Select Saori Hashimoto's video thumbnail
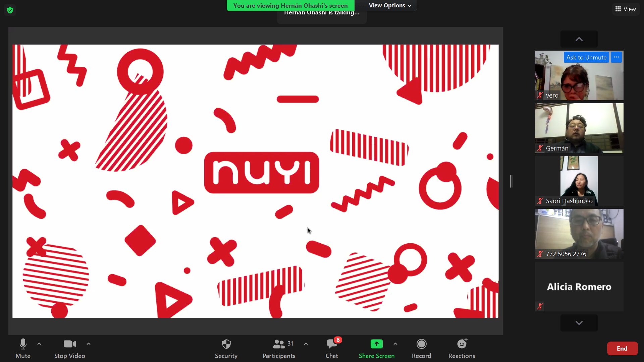The image size is (644, 362). tap(579, 181)
